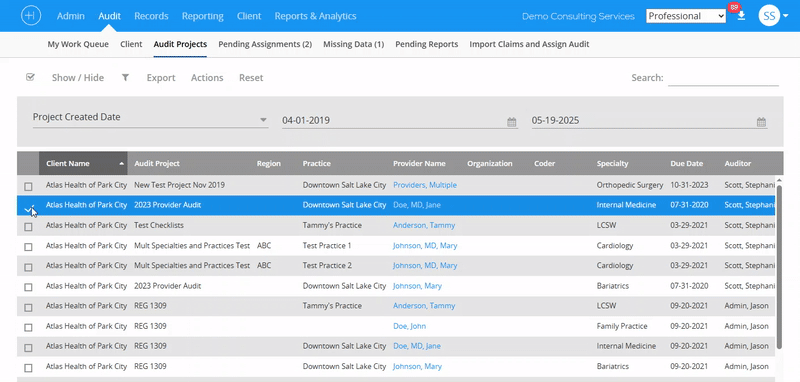Open the download icon in header
Viewport: 800px width, 382px height.
(x=741, y=16)
